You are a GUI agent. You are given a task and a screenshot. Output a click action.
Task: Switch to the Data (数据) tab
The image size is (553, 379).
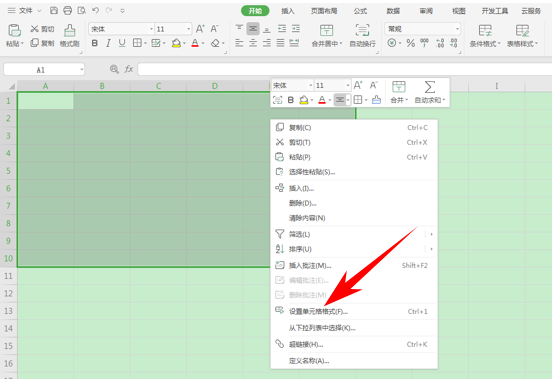(x=393, y=11)
